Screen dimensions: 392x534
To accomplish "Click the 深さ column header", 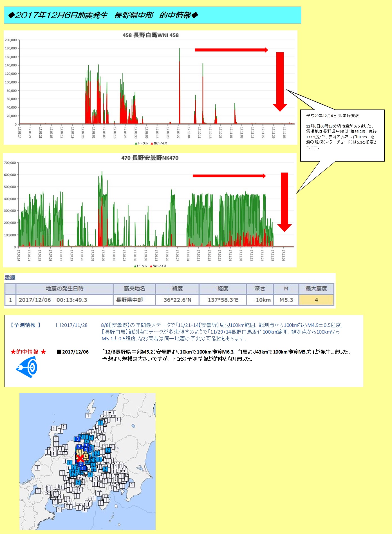I will coord(260,289).
